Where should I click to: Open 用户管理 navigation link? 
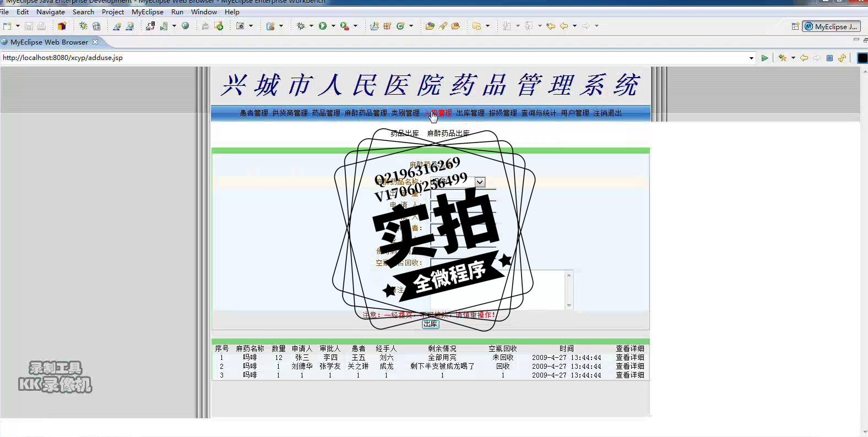click(575, 113)
